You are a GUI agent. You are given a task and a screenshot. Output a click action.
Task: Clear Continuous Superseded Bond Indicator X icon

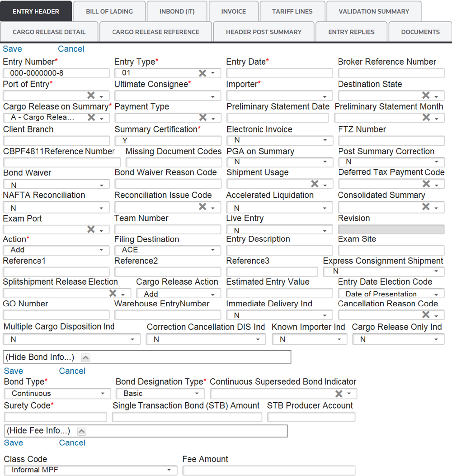339,394
